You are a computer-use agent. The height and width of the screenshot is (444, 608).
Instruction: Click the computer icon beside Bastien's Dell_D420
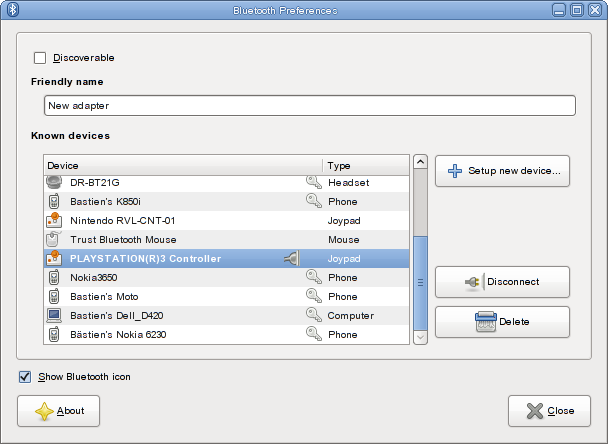(x=54, y=315)
